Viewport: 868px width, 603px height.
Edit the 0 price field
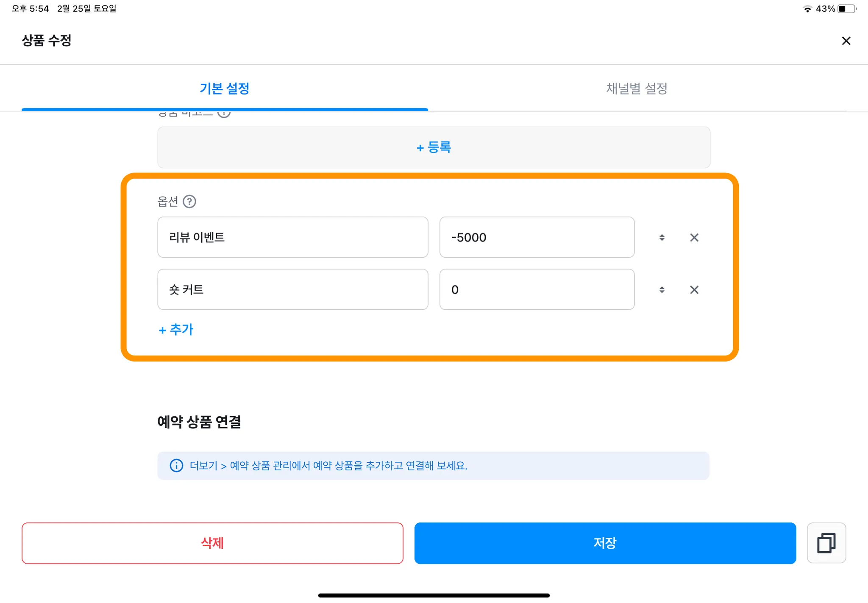[x=537, y=290]
